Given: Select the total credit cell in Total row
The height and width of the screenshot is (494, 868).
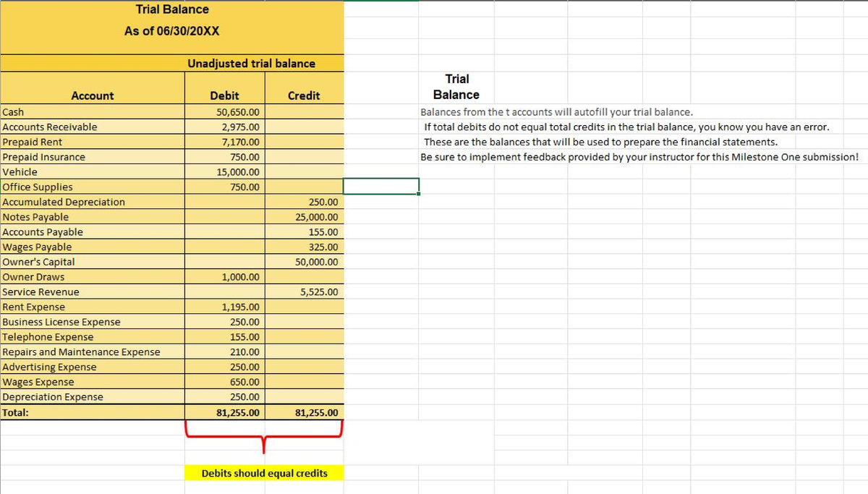Looking at the screenshot, I should point(317,413).
